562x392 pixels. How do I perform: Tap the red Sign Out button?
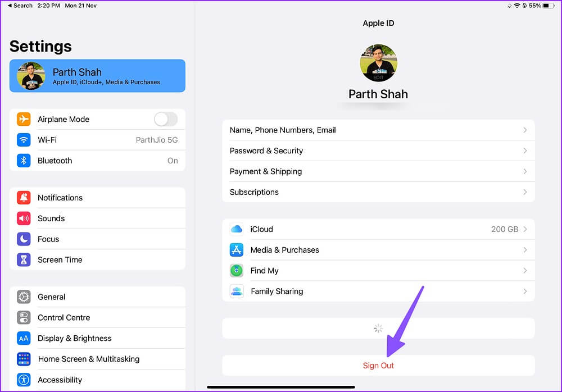click(x=378, y=366)
